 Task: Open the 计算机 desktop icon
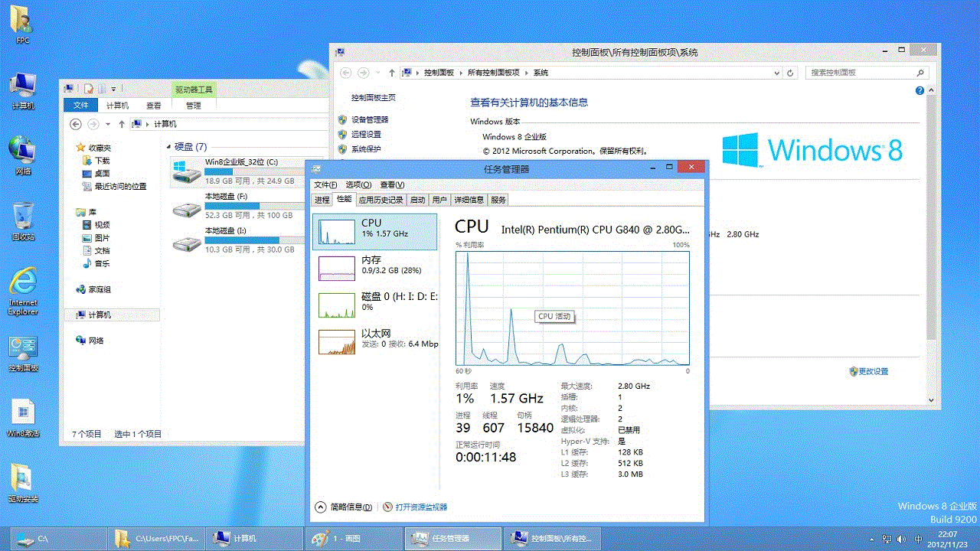tap(22, 90)
